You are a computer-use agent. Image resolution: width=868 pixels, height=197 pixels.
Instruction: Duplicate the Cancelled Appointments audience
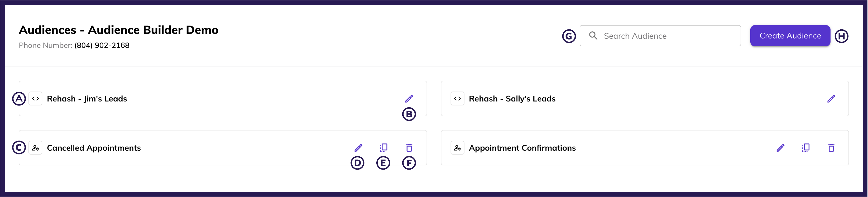pos(383,148)
